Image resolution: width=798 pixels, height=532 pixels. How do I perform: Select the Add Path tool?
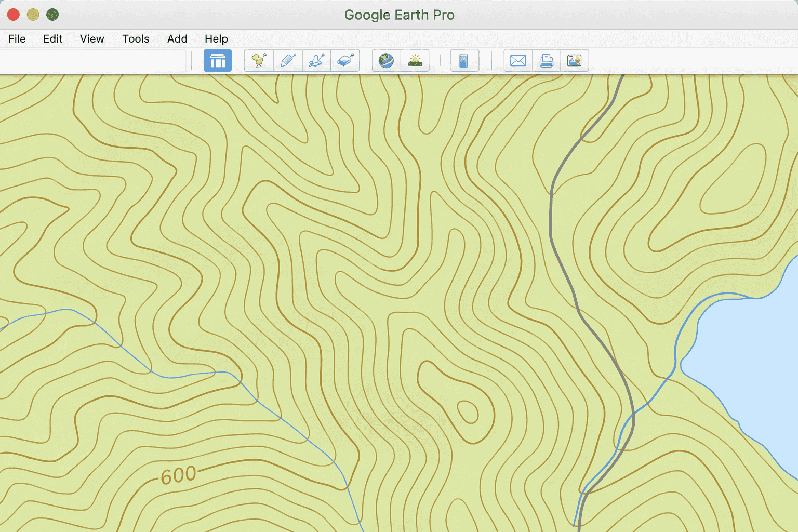tap(316, 61)
